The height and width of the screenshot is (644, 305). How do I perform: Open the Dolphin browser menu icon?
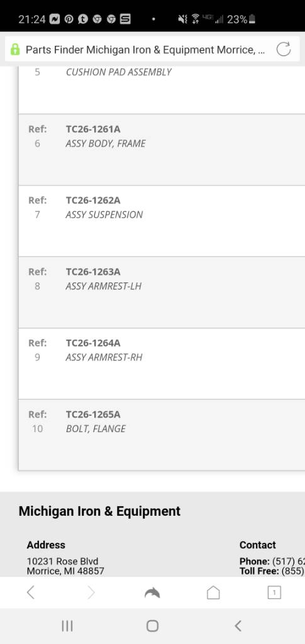[x=152, y=592]
